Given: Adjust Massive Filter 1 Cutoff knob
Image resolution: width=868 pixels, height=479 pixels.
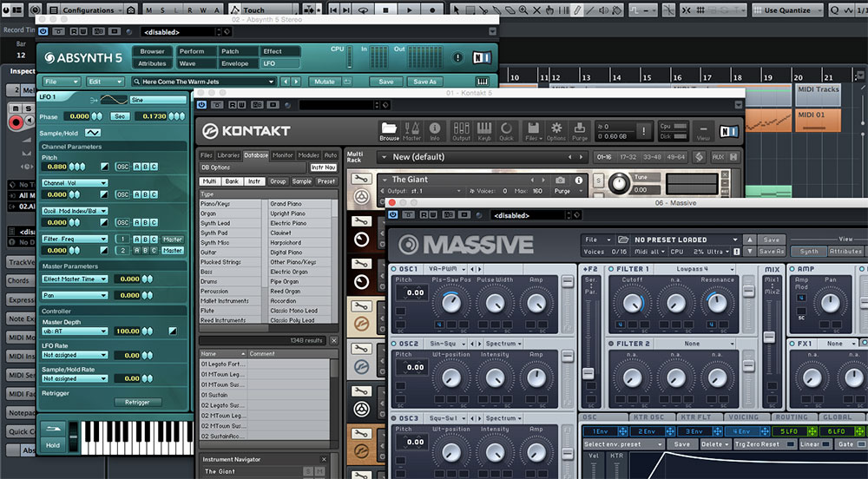Looking at the screenshot, I should click(x=632, y=303).
